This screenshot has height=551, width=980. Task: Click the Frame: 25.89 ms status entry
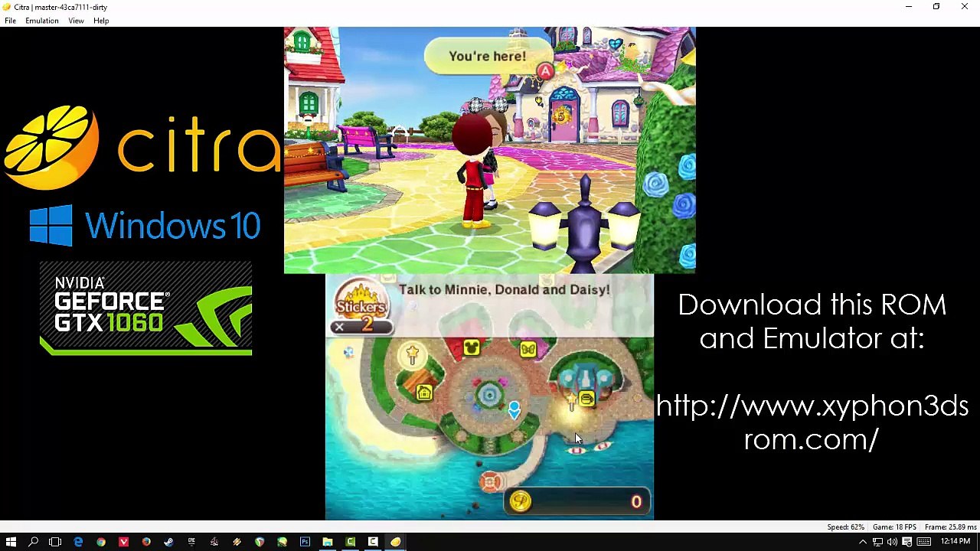[x=950, y=527]
